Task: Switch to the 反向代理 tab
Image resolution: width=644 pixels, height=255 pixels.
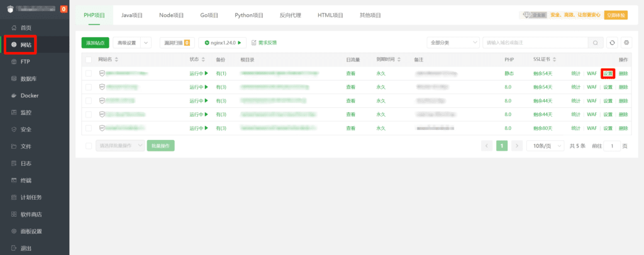Action: [291, 15]
